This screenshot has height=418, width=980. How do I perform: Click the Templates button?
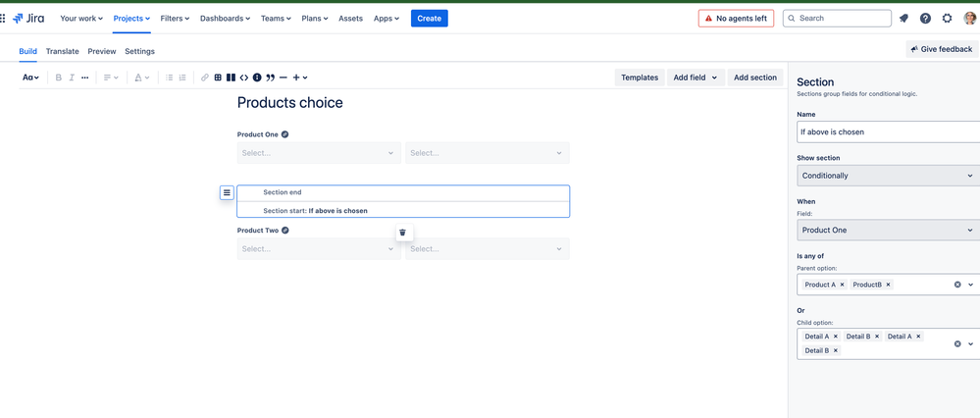pos(640,78)
